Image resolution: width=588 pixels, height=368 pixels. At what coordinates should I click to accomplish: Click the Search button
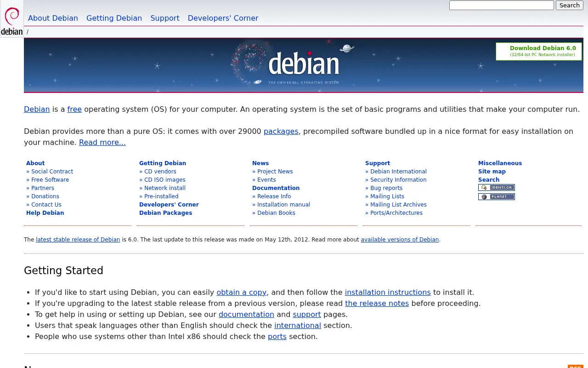[x=570, y=6]
